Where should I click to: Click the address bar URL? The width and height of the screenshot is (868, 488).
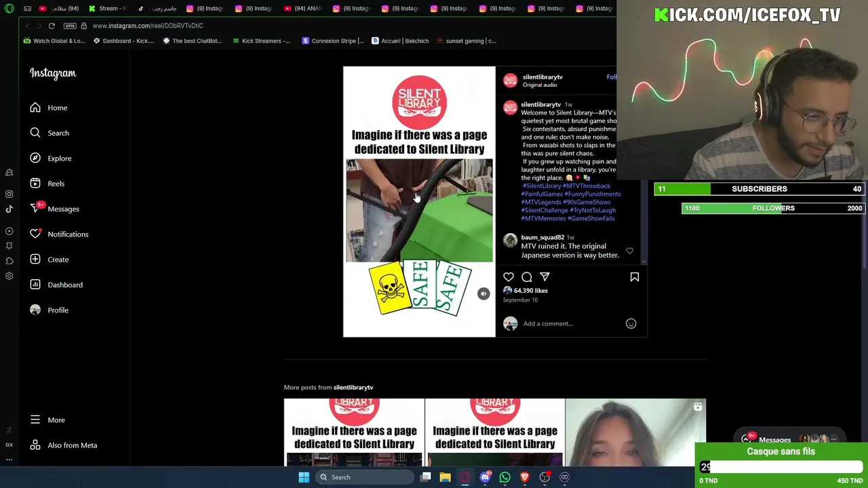tap(148, 26)
